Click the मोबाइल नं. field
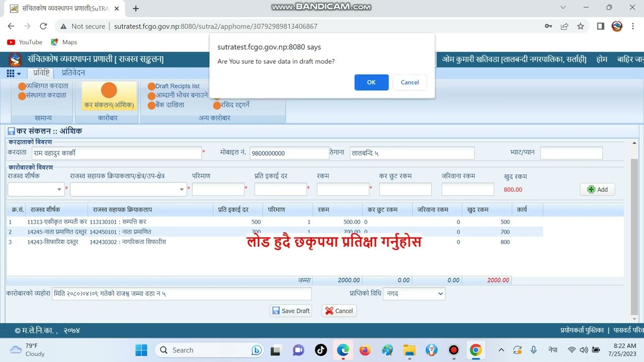 (289, 153)
